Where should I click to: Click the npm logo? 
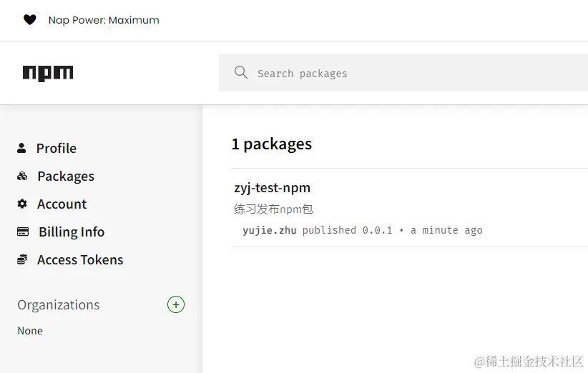click(x=48, y=73)
